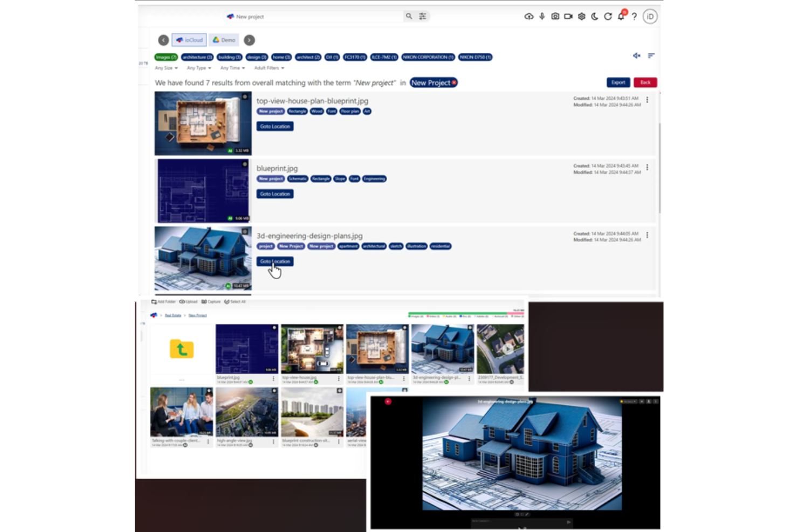
Task: Tick the checkbox on high-angle-view.jpg folder tile
Action: point(274,391)
